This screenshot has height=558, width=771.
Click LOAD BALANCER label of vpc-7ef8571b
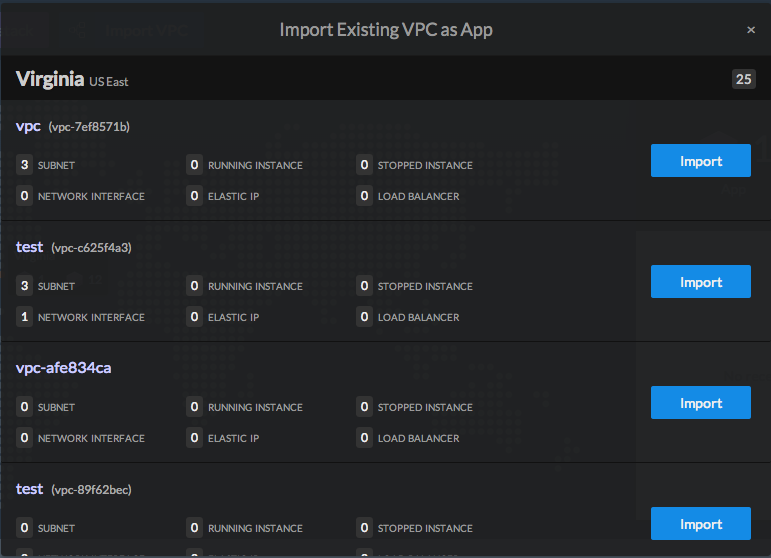[418, 197]
